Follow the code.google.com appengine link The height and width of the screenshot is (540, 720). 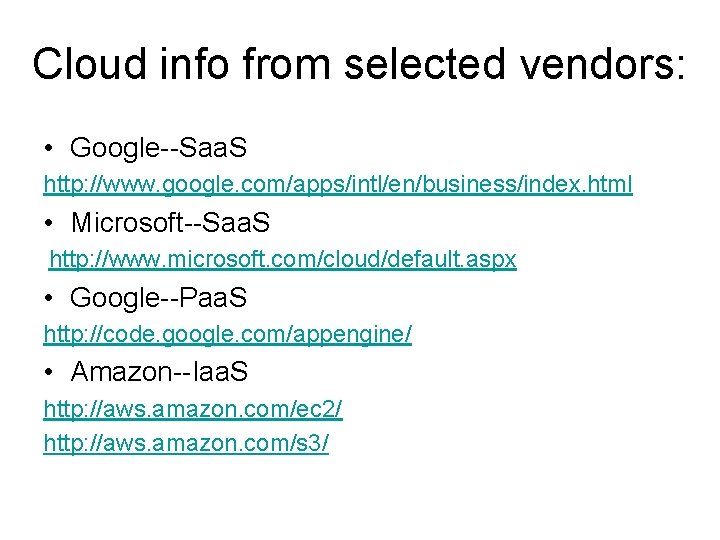coord(227,335)
